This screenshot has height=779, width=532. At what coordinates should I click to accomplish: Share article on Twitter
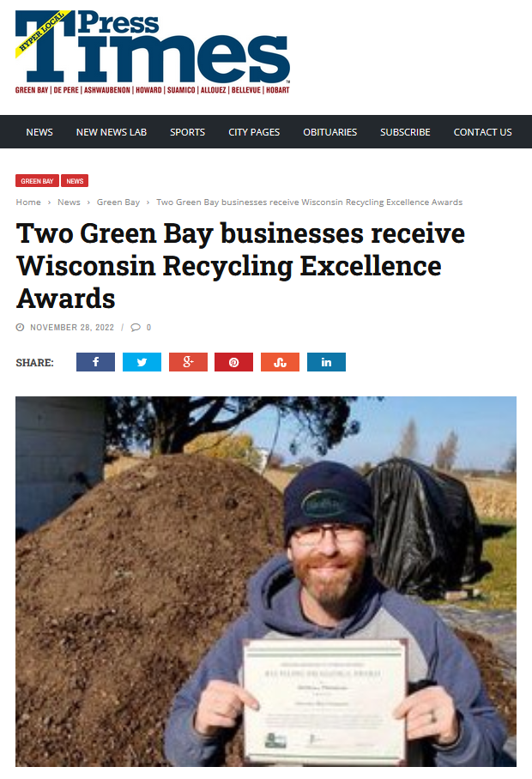142,362
